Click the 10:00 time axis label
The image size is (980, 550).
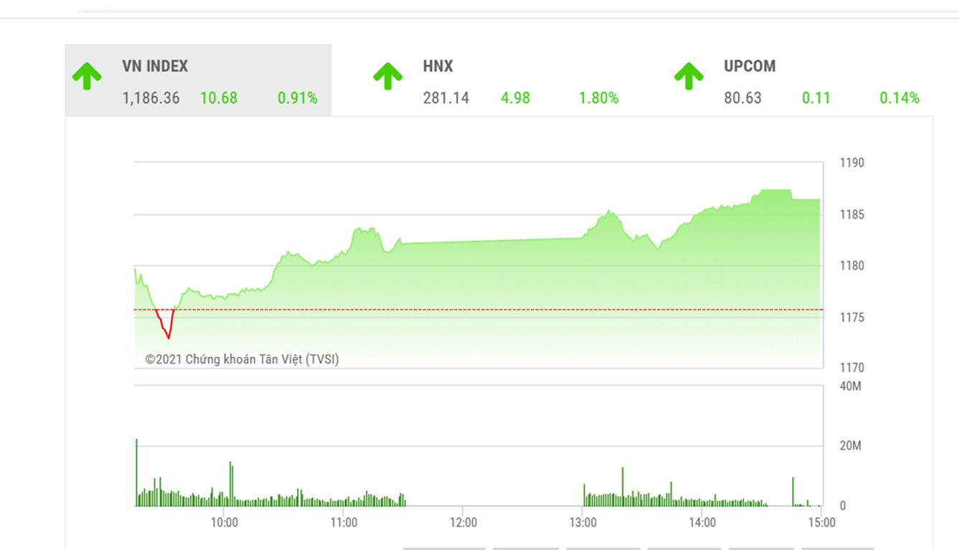tap(225, 523)
